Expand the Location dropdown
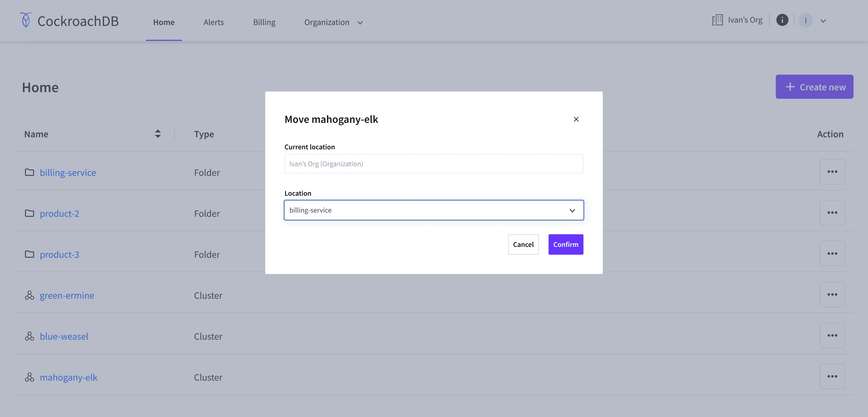 (434, 210)
